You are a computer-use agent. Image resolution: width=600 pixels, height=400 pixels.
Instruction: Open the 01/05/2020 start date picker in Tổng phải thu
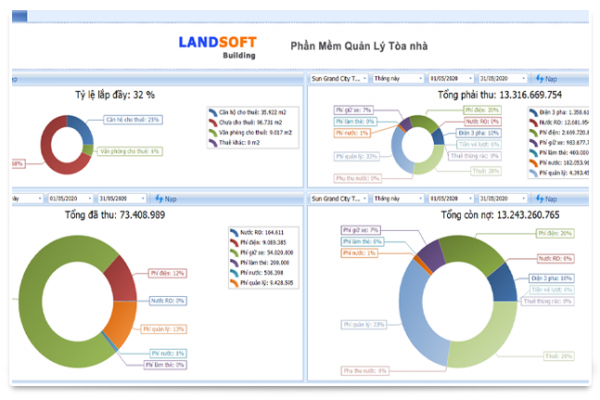(x=450, y=78)
